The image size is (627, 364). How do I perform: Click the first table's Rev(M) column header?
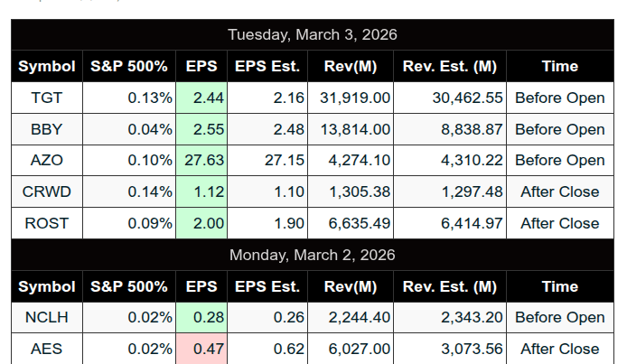[350, 66]
